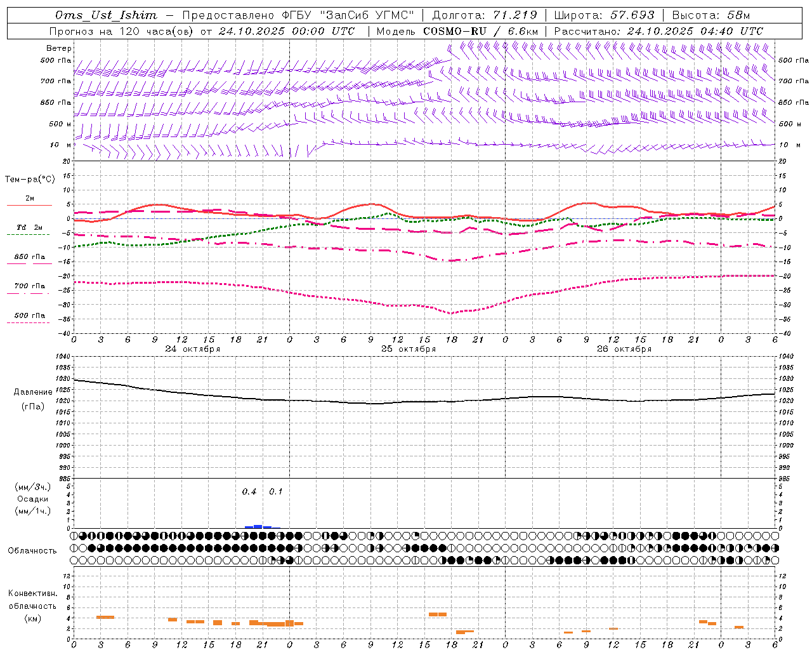Click the dotted magenta sample under 500 гПа legend
Viewport: 812px width, 650px height.
(x=28, y=322)
